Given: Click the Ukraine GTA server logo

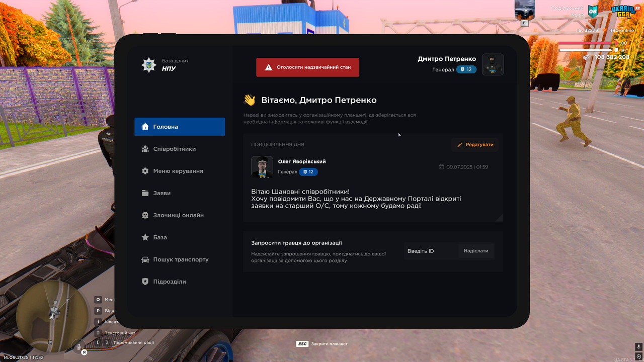Looking at the screenshot, I should [623, 12].
